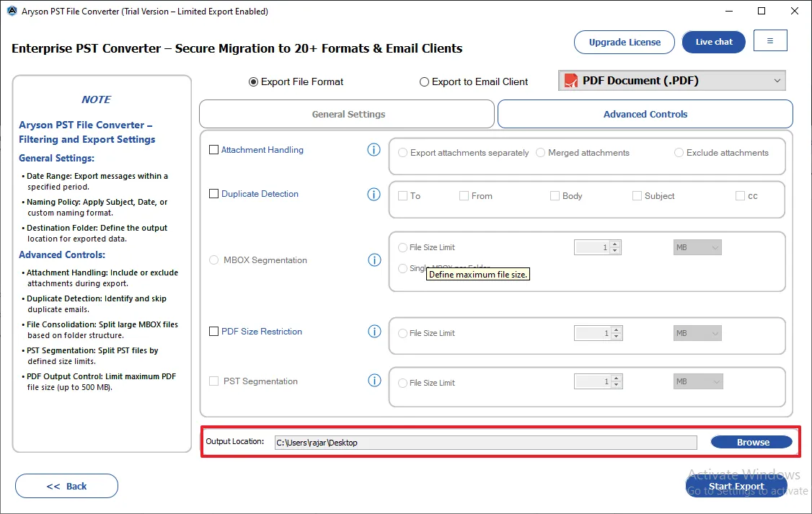Click the MBOX Segmentation size value field

[x=592, y=247]
